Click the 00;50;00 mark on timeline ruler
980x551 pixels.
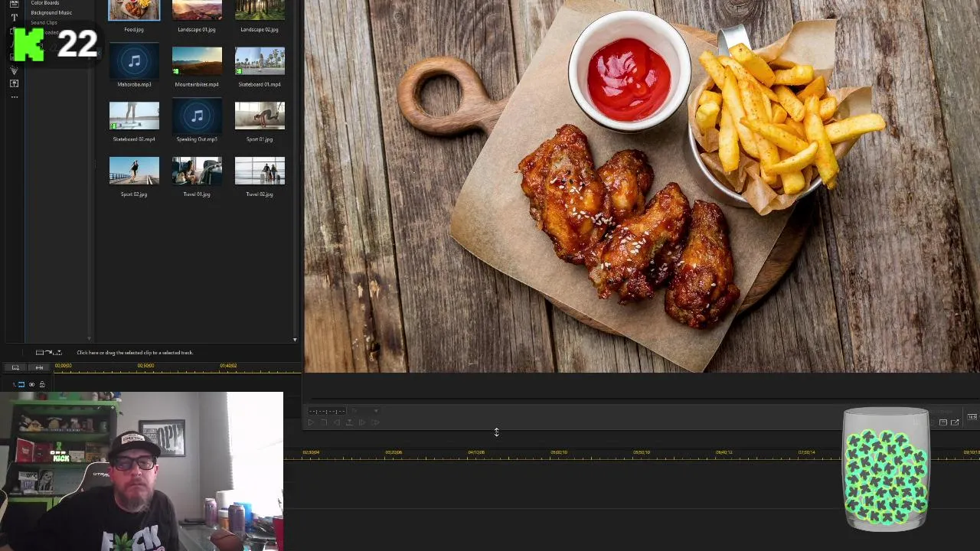pos(145,366)
